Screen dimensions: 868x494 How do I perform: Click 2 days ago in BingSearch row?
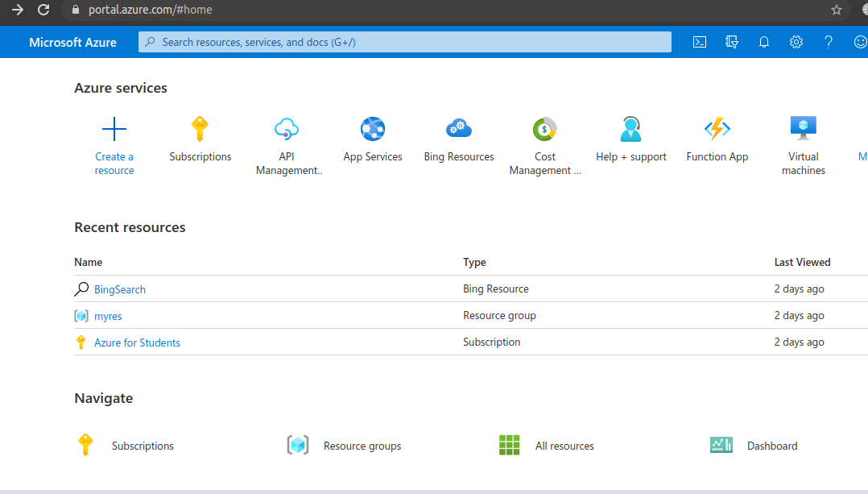(x=799, y=289)
